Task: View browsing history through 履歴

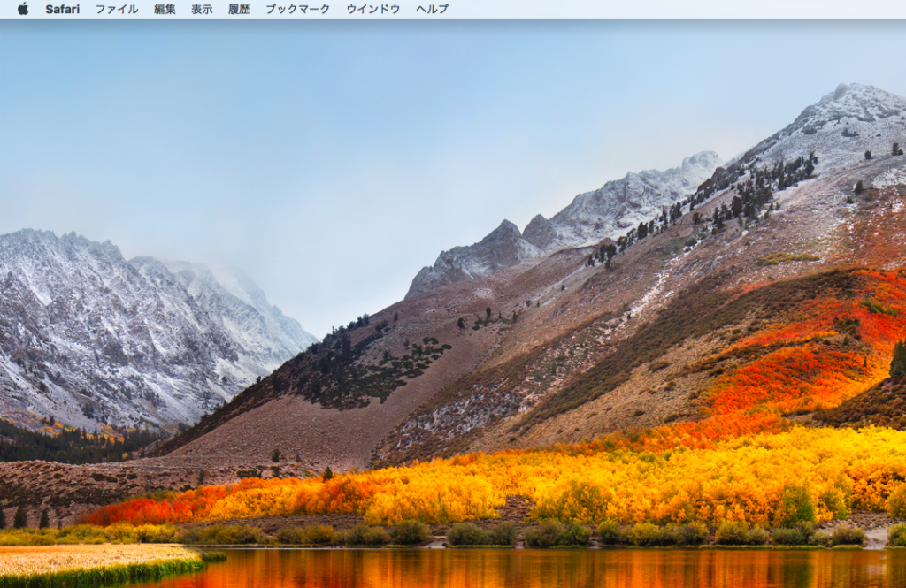Action: click(x=240, y=11)
